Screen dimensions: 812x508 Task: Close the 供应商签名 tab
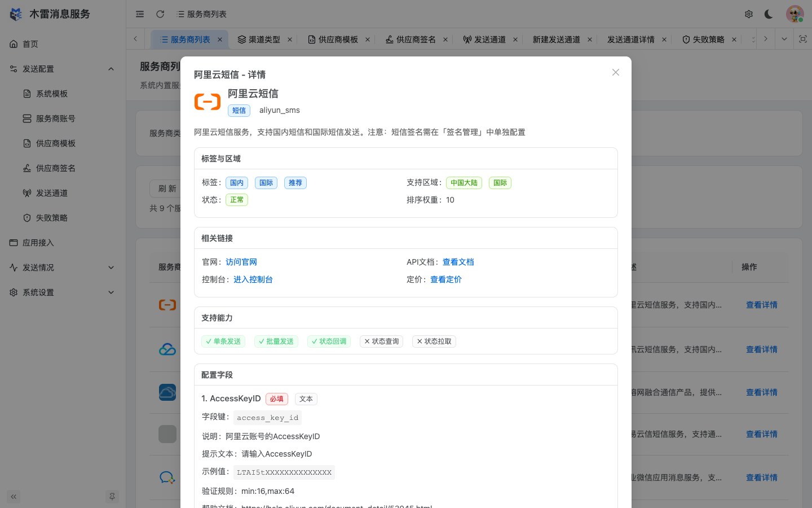445,40
